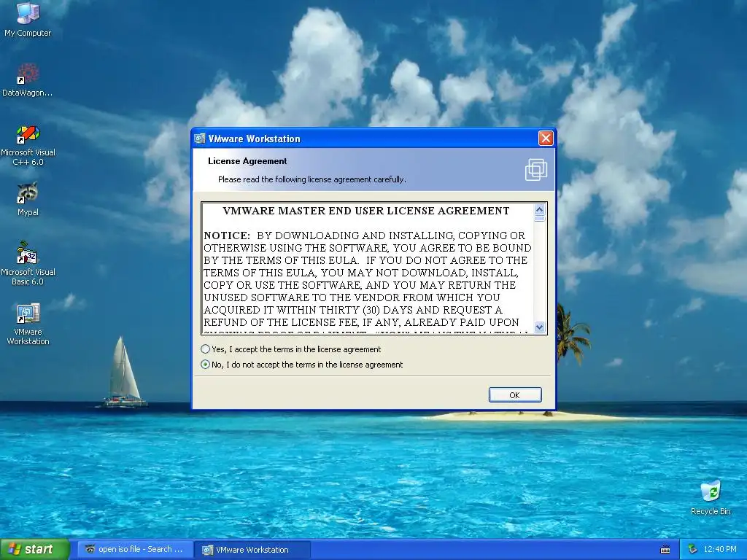Click the 12:40 PM clock

pyautogui.click(x=720, y=550)
